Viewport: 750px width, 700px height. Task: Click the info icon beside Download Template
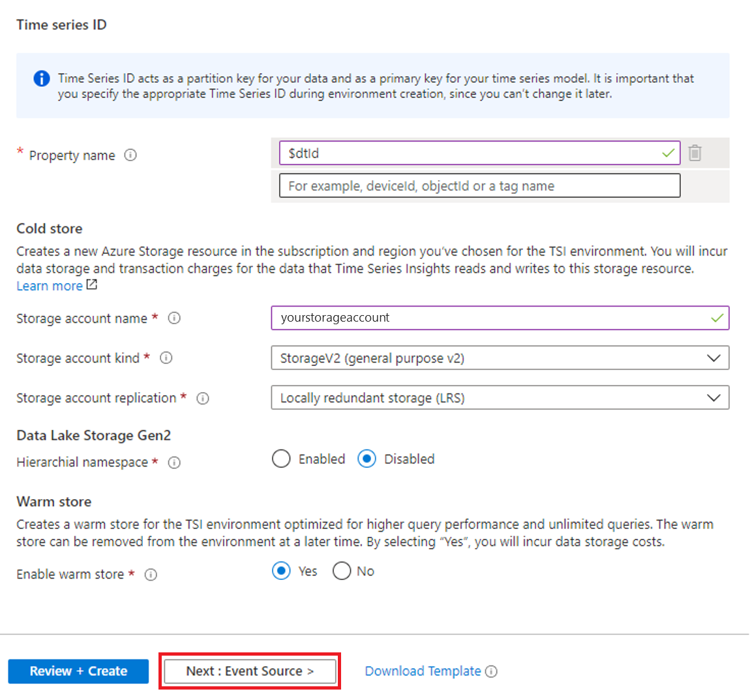(491, 672)
